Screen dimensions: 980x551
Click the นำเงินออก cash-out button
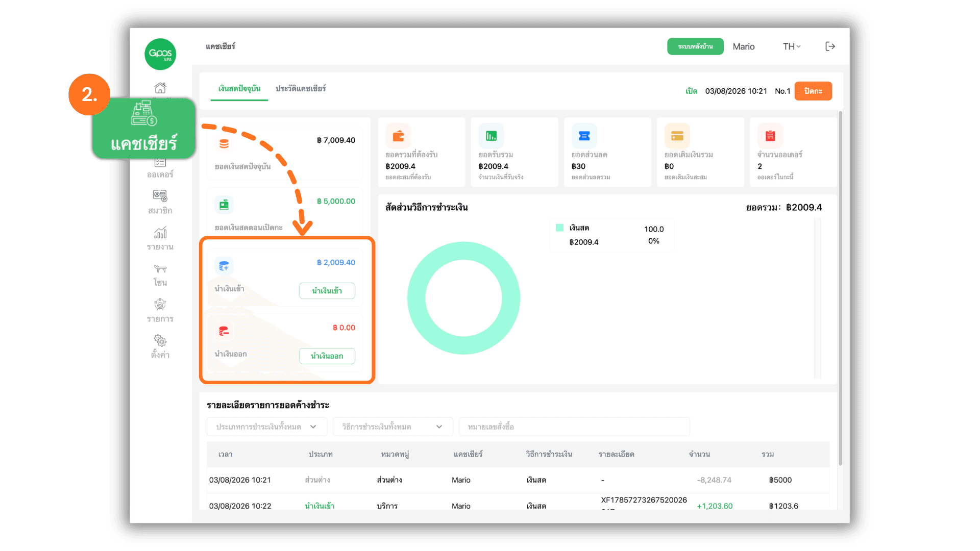(x=327, y=356)
